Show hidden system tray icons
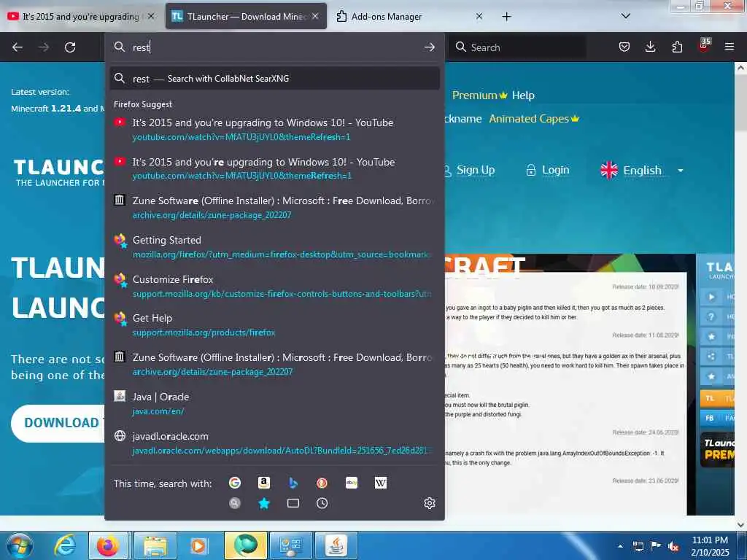Screen dimensions: 747x560 click(x=620, y=547)
